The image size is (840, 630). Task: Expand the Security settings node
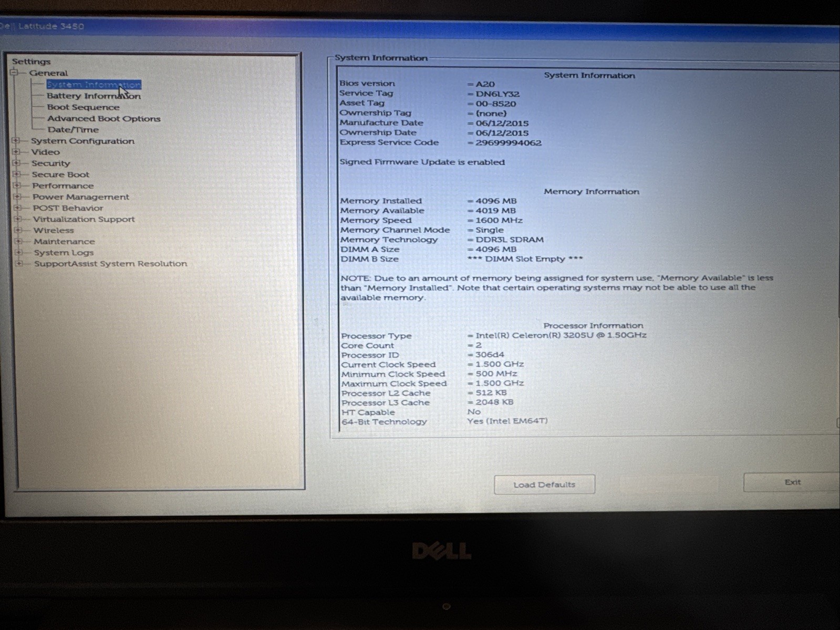point(16,163)
